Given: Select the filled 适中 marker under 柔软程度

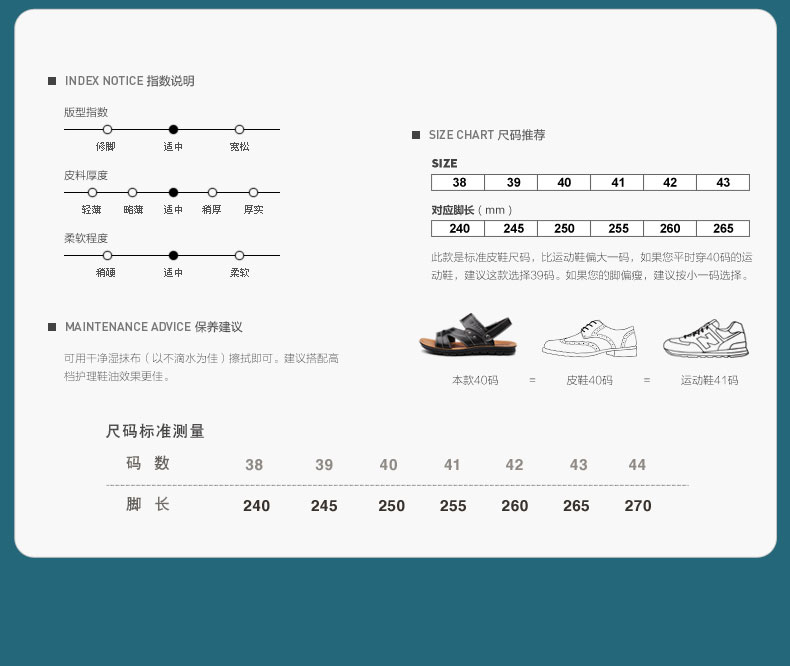Looking at the screenshot, I should click(173, 255).
